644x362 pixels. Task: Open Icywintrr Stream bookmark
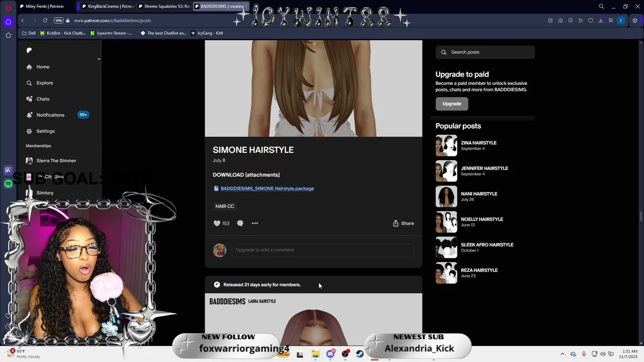(x=111, y=33)
